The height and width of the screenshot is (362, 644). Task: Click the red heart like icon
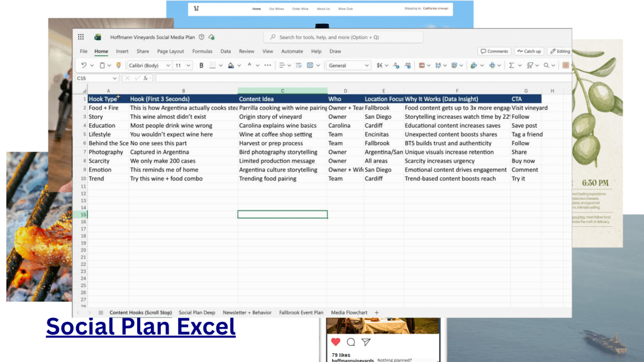pos(336,342)
